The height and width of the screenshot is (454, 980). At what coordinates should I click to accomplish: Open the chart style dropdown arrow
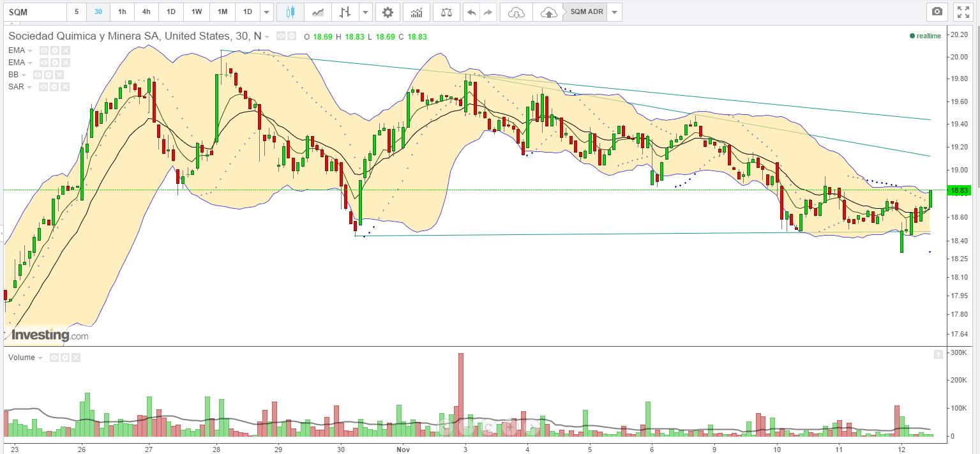[366, 12]
